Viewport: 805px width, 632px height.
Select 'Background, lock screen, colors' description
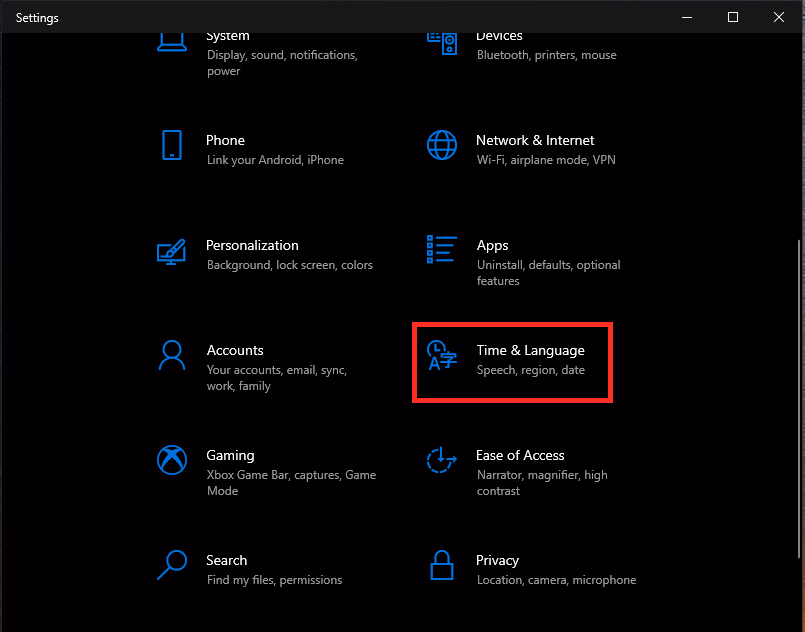[x=289, y=265]
